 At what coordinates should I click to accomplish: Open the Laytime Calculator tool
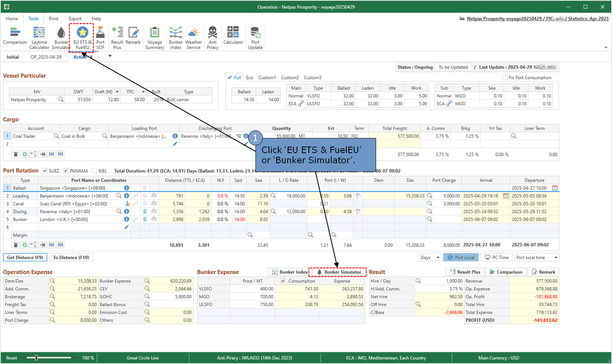point(39,37)
